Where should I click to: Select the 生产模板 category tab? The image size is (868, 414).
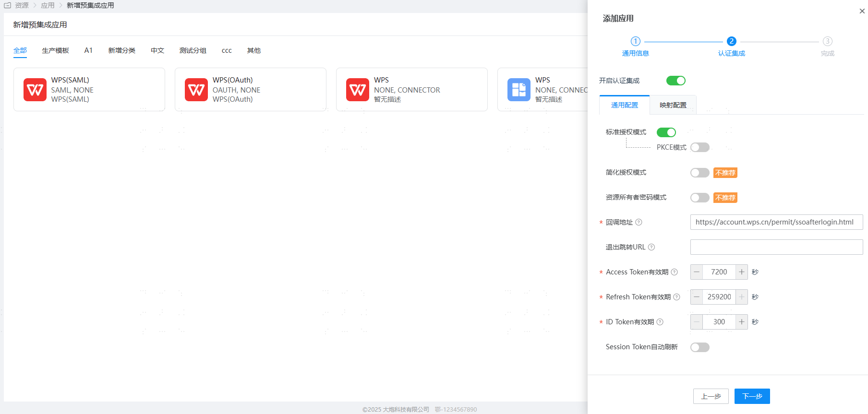coord(55,50)
